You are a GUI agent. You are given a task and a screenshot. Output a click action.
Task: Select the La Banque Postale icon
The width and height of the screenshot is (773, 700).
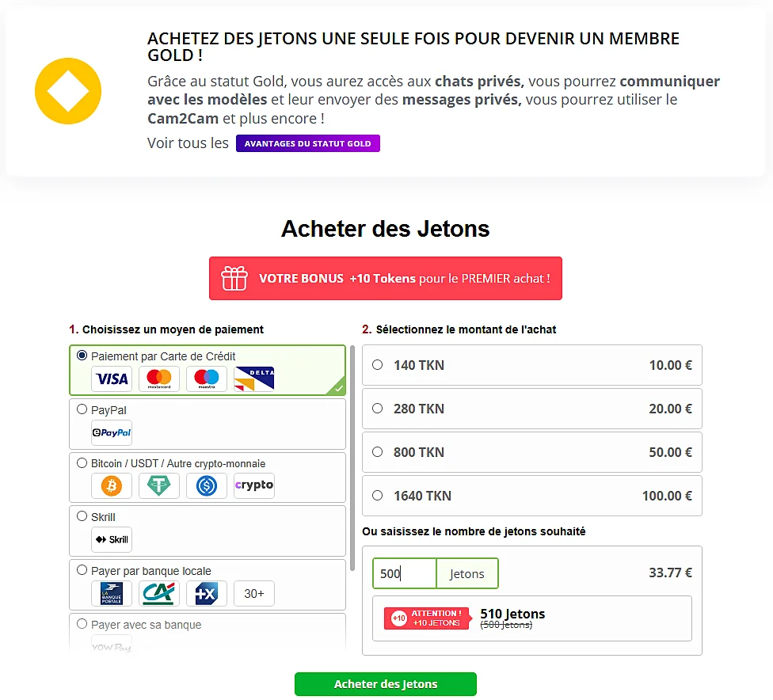pos(111,593)
